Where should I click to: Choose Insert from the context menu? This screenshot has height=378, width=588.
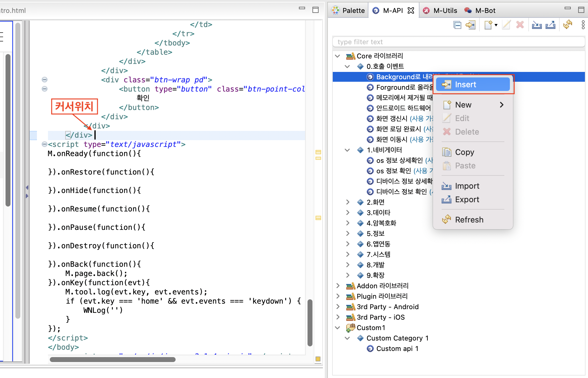point(465,84)
